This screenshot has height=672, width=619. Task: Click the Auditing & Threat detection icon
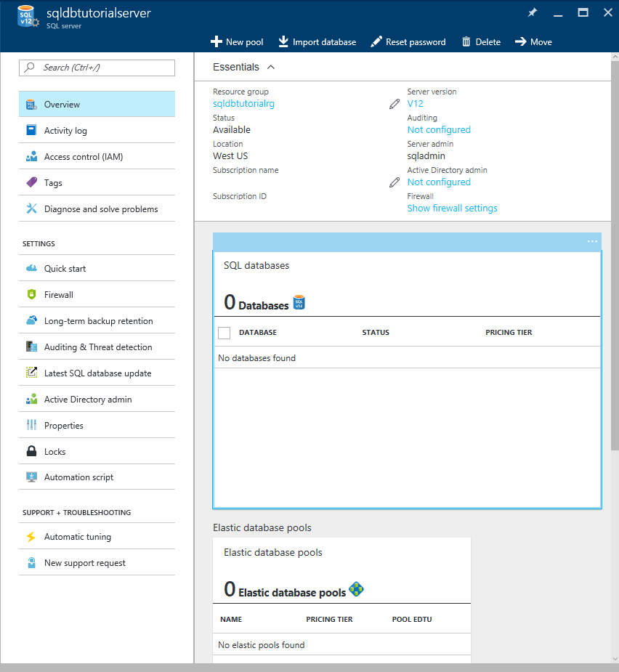31,347
